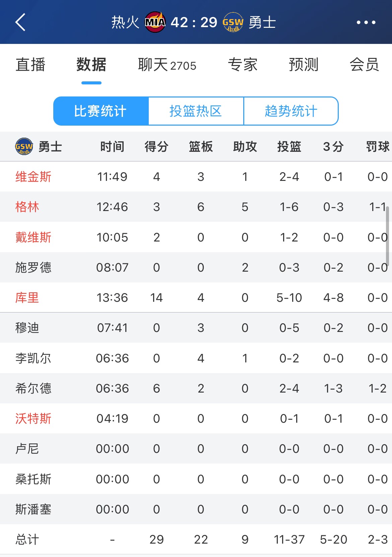
Task: Tap the 得分 column header
Action: point(156,146)
